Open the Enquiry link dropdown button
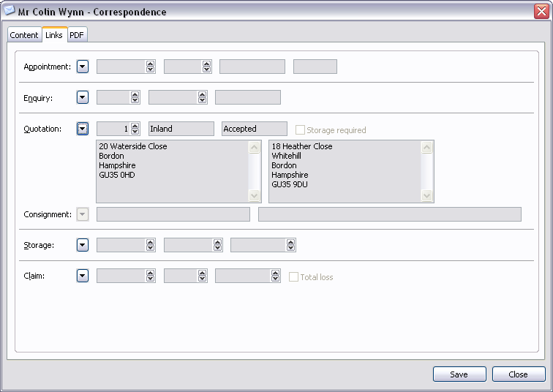This screenshot has height=392, width=553. [x=83, y=97]
